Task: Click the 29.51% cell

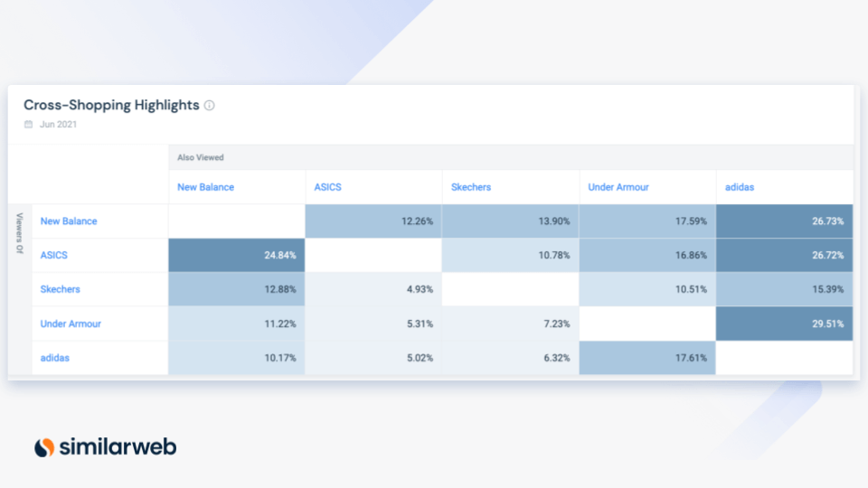Action: [x=784, y=324]
